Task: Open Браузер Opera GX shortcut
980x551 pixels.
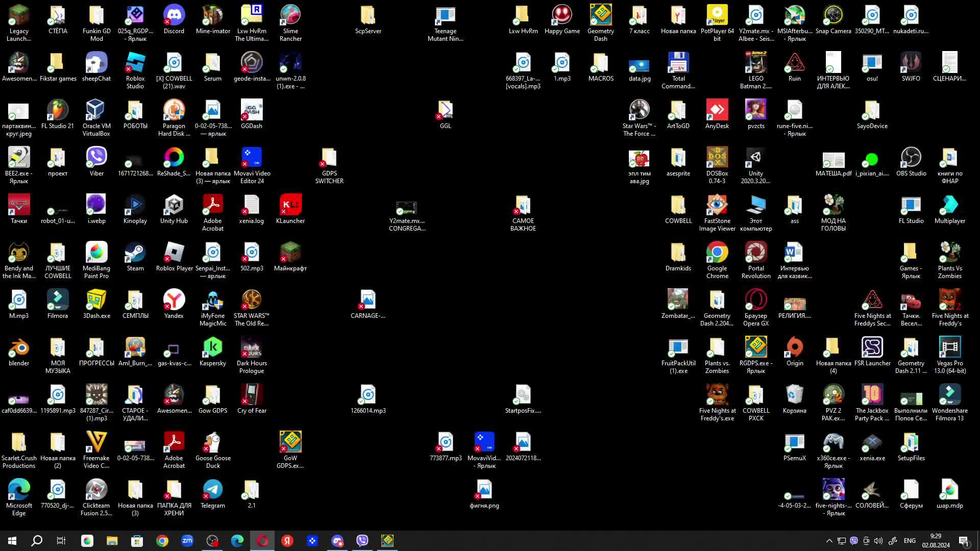Action: pos(756,308)
